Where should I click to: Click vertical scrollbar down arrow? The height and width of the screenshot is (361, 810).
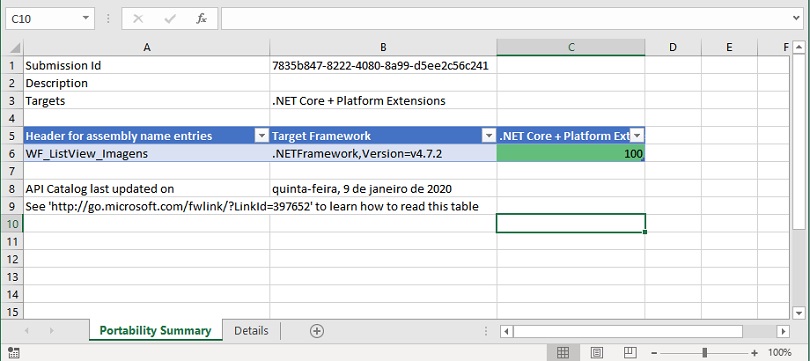[799, 312]
